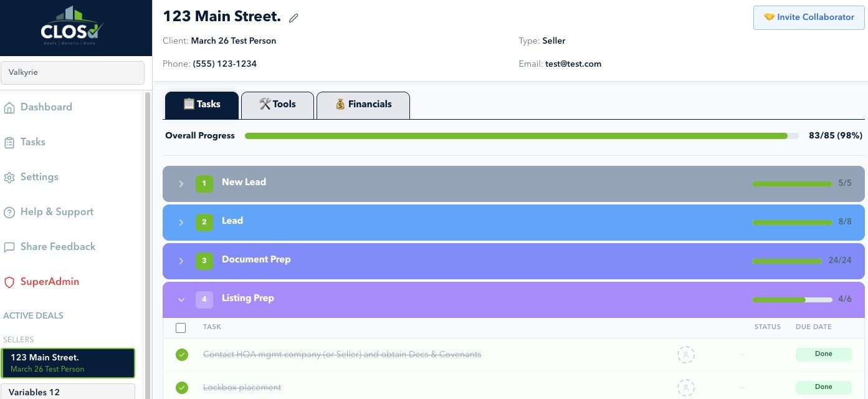Screen dimensions: 868x399
Task: Click the Dashboard home icon
Action: click(x=9, y=107)
